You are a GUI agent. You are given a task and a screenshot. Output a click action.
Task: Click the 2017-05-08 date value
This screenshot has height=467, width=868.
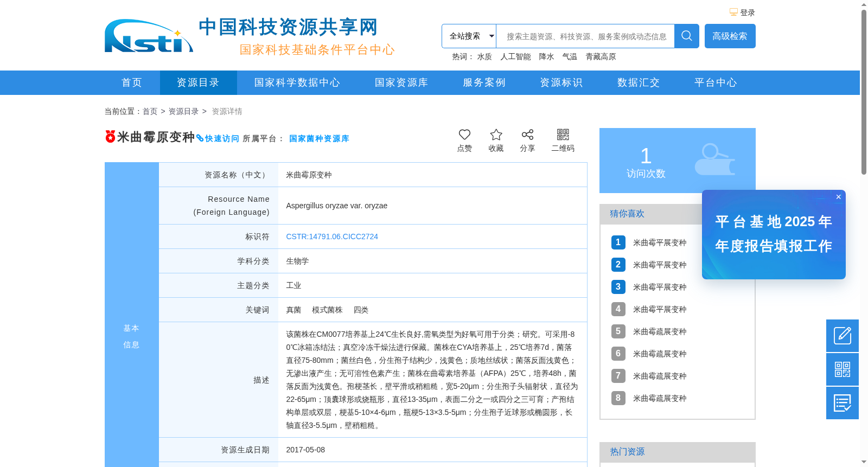point(305,450)
